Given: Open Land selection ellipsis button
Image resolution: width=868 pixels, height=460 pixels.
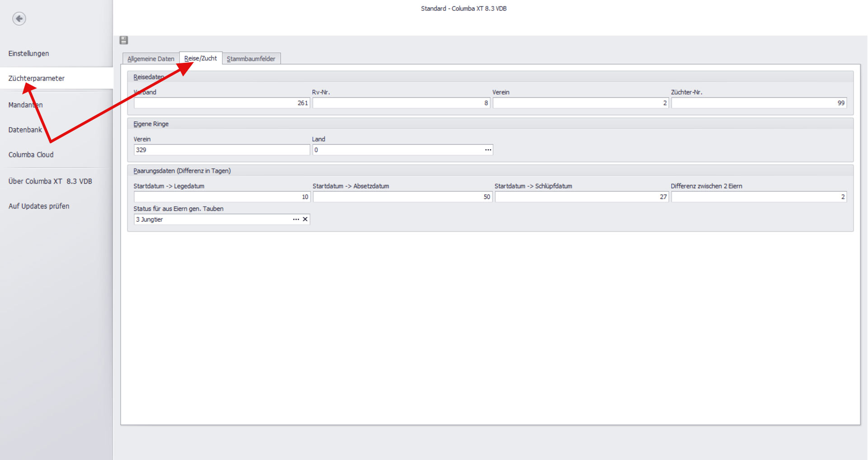Looking at the screenshot, I should [488, 150].
